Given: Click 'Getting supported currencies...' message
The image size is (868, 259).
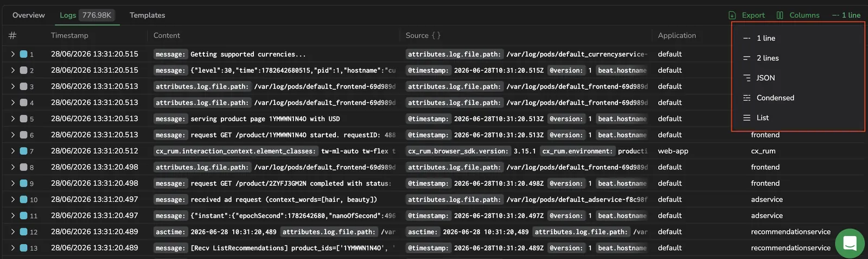Looking at the screenshot, I should coord(248,54).
